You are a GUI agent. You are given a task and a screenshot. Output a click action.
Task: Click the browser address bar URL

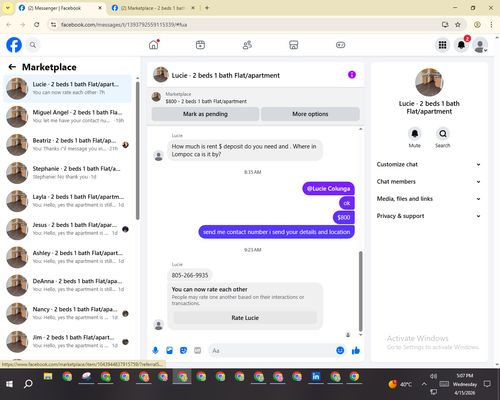pos(124,25)
